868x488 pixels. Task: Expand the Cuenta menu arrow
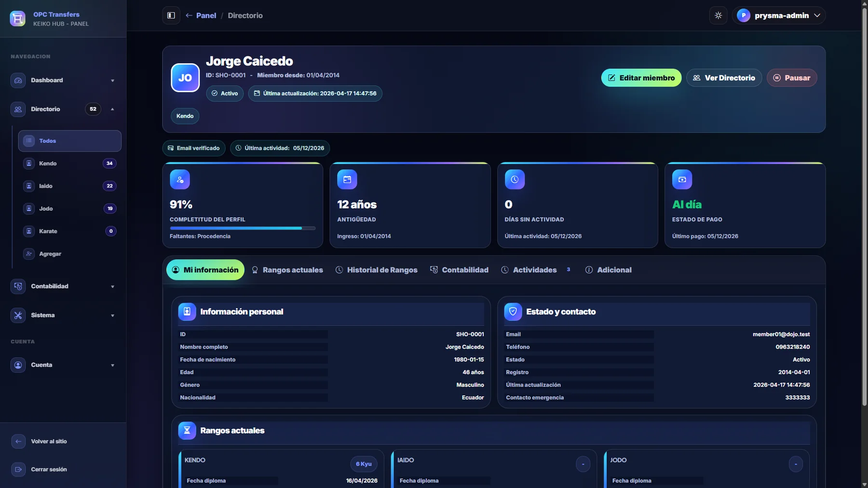click(112, 365)
